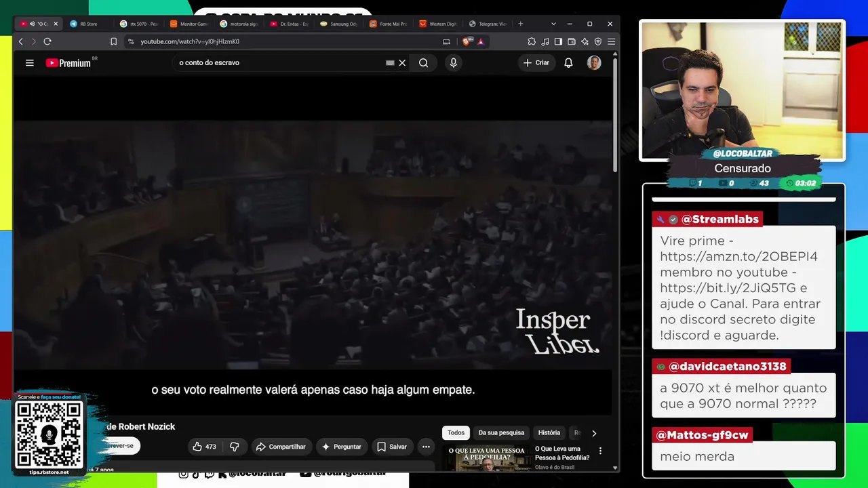Go forward with the browser forward arrow
This screenshot has height=488, width=868.
point(33,41)
